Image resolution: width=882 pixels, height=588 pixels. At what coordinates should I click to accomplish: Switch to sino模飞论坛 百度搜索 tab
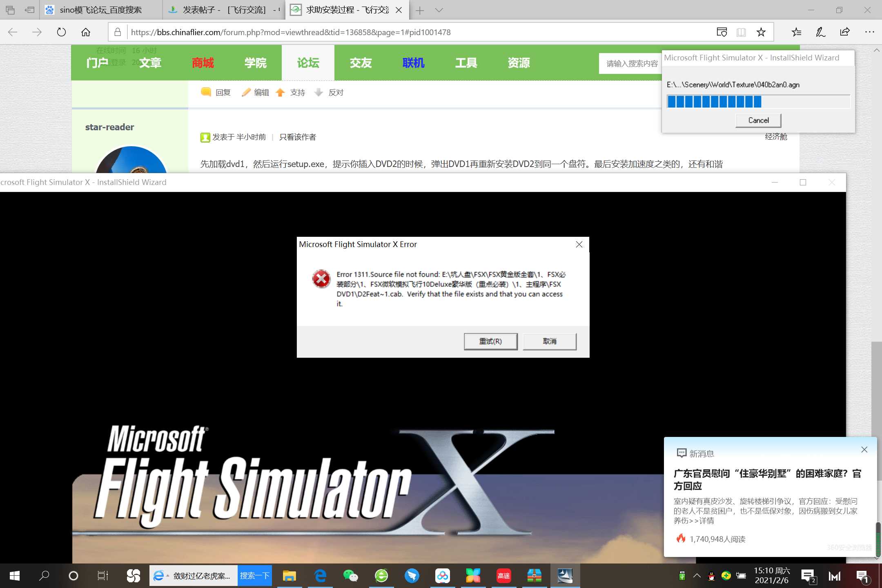(101, 10)
